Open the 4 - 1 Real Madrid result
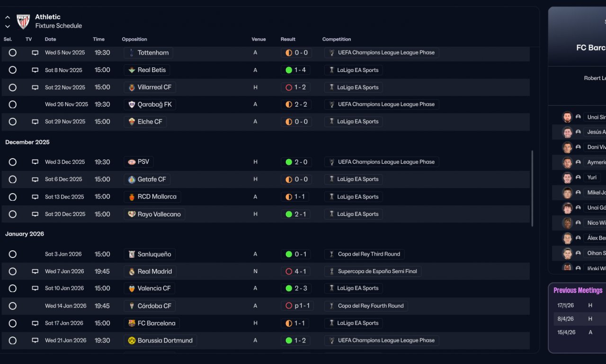The width and height of the screenshot is (606, 364). pyautogui.click(x=296, y=272)
